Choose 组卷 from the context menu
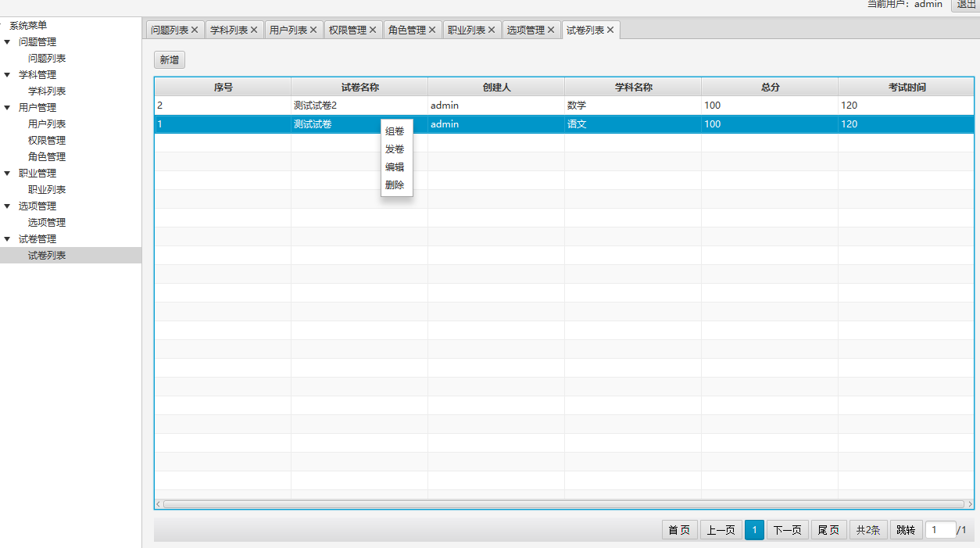 point(395,131)
